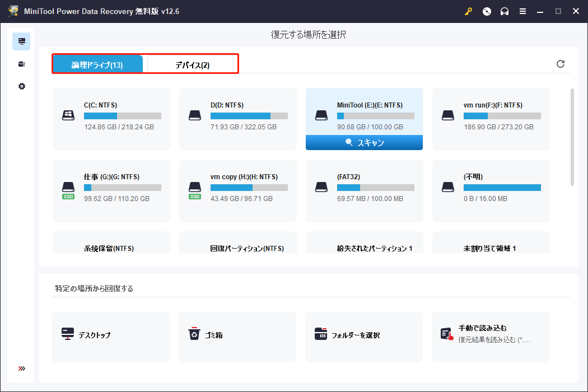Click 仕事 (G:) usage bar

(x=123, y=188)
